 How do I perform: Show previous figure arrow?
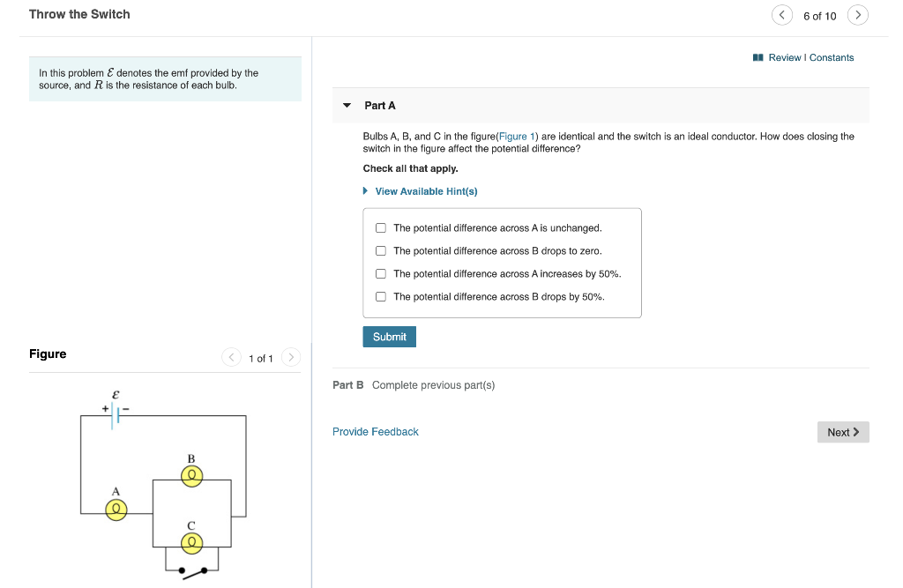(x=232, y=358)
